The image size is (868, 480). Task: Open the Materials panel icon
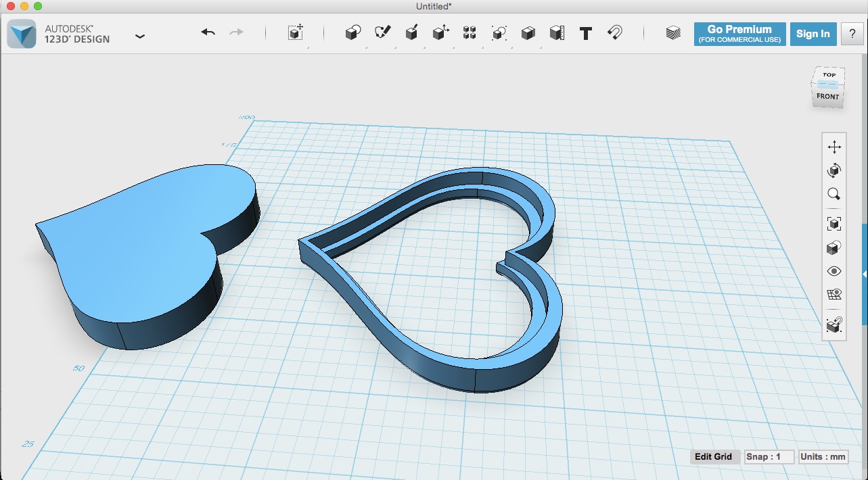click(673, 33)
